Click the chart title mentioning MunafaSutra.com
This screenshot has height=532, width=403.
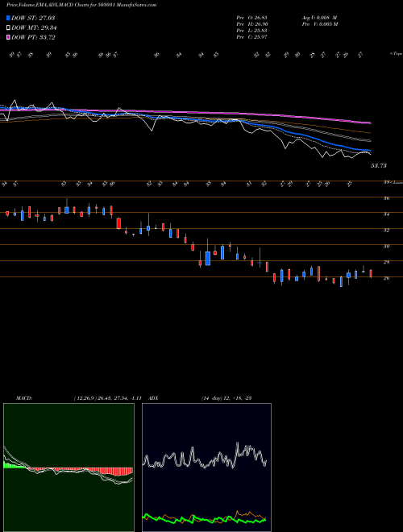[81, 6]
